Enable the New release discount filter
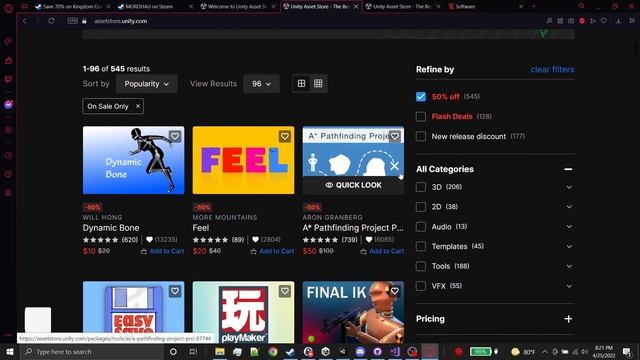The width and height of the screenshot is (640, 360). point(421,136)
